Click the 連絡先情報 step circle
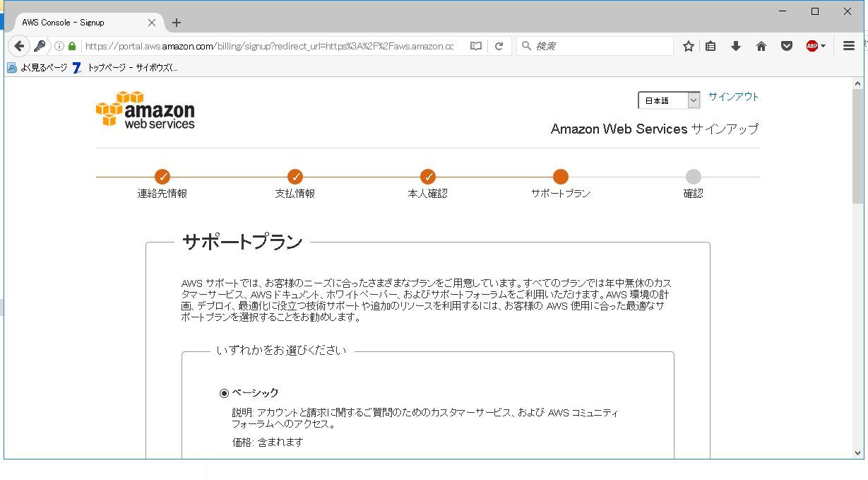The width and height of the screenshot is (868, 480). coord(162,177)
